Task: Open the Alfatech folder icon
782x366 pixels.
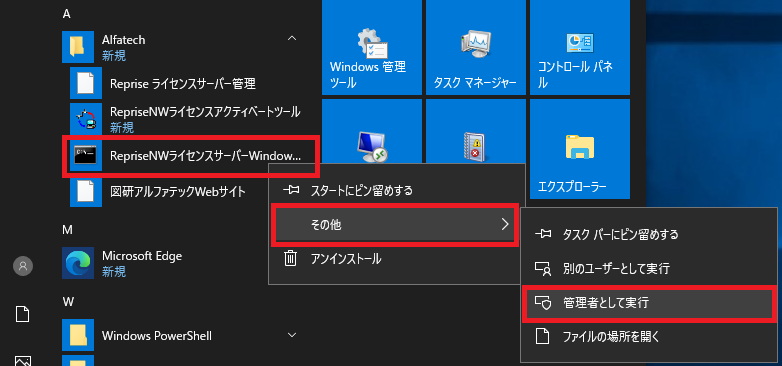Action: 78,47
